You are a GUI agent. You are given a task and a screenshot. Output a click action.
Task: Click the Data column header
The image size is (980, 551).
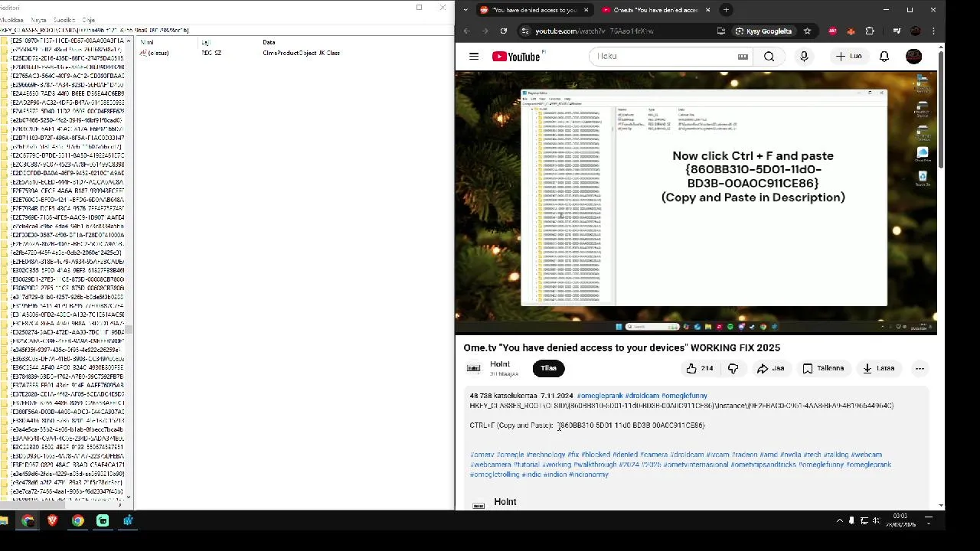269,42
